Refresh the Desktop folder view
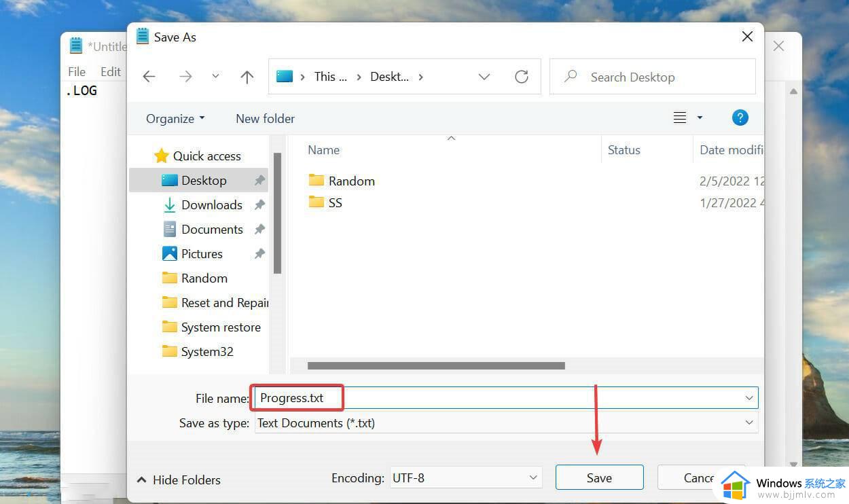The width and height of the screenshot is (849, 504). pos(522,77)
